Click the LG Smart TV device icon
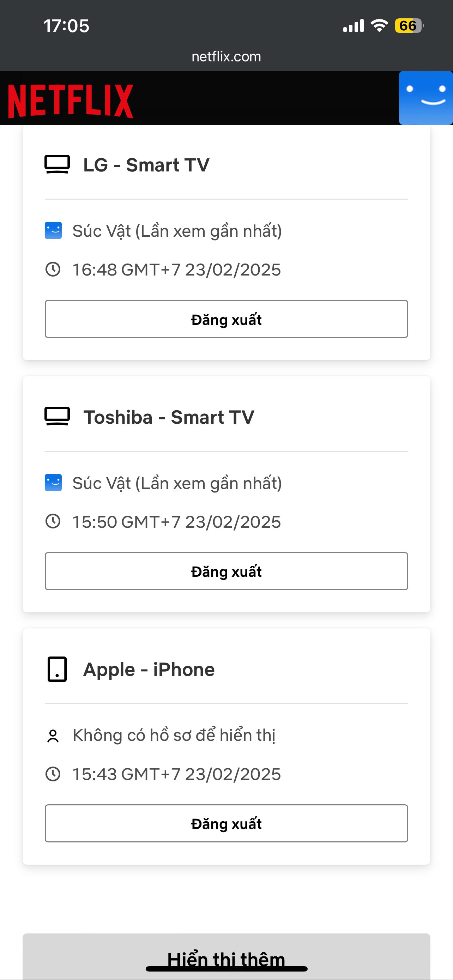The height and width of the screenshot is (980, 453). (x=57, y=164)
